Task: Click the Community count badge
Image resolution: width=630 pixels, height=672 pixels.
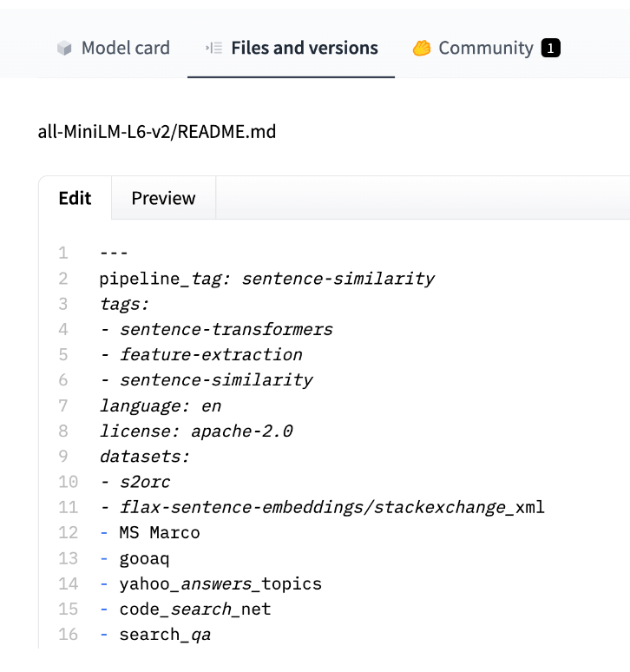Action: [x=550, y=49]
